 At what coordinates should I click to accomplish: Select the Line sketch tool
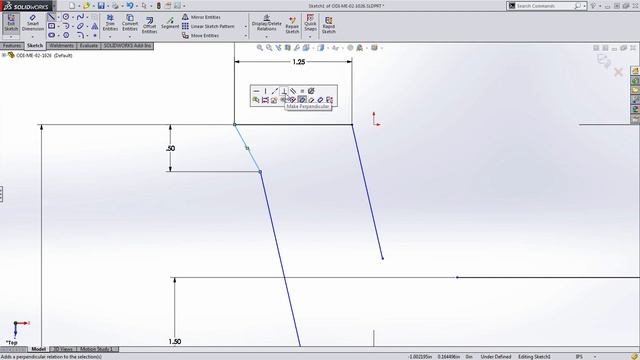tap(51, 17)
